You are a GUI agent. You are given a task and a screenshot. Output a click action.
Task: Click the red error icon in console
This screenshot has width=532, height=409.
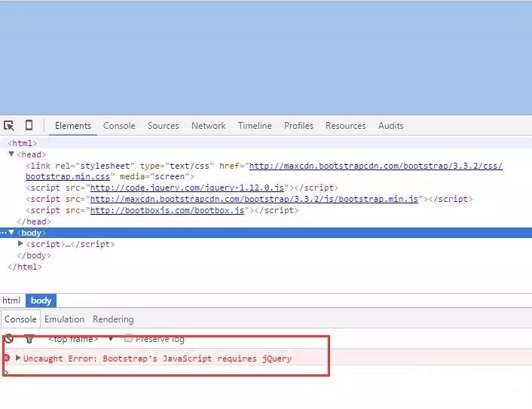(7, 359)
